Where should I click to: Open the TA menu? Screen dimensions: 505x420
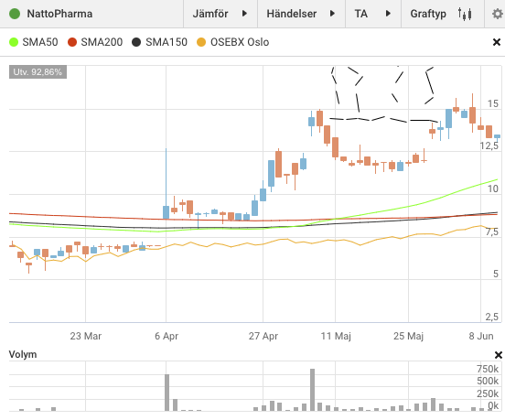[373, 14]
